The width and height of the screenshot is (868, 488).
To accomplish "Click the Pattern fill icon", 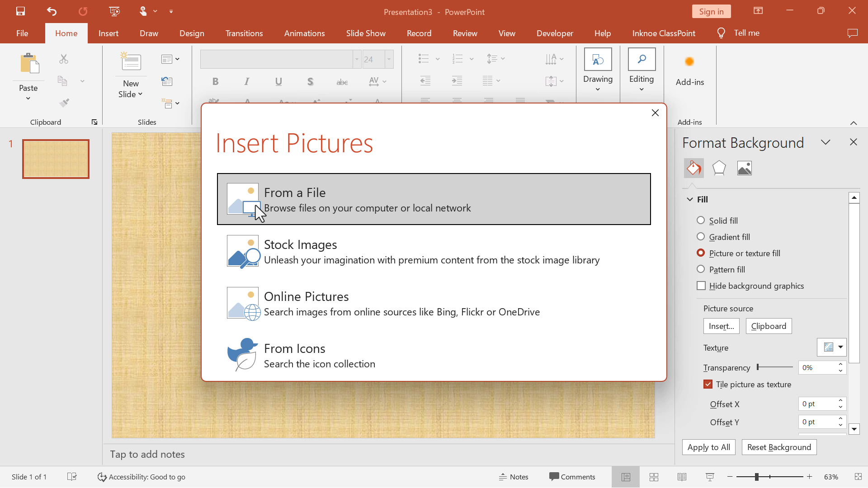I will point(700,269).
